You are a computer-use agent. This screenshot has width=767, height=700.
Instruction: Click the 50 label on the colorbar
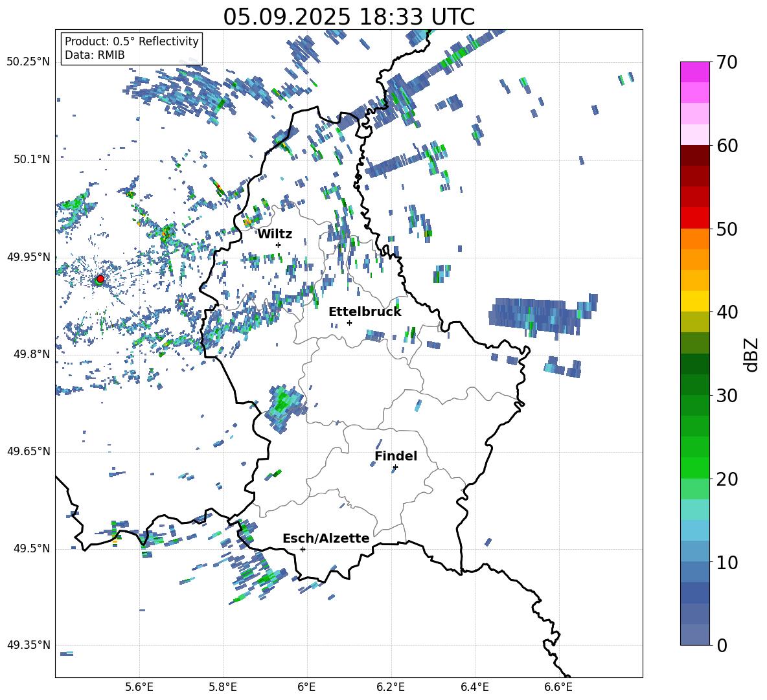pyautogui.click(x=726, y=229)
